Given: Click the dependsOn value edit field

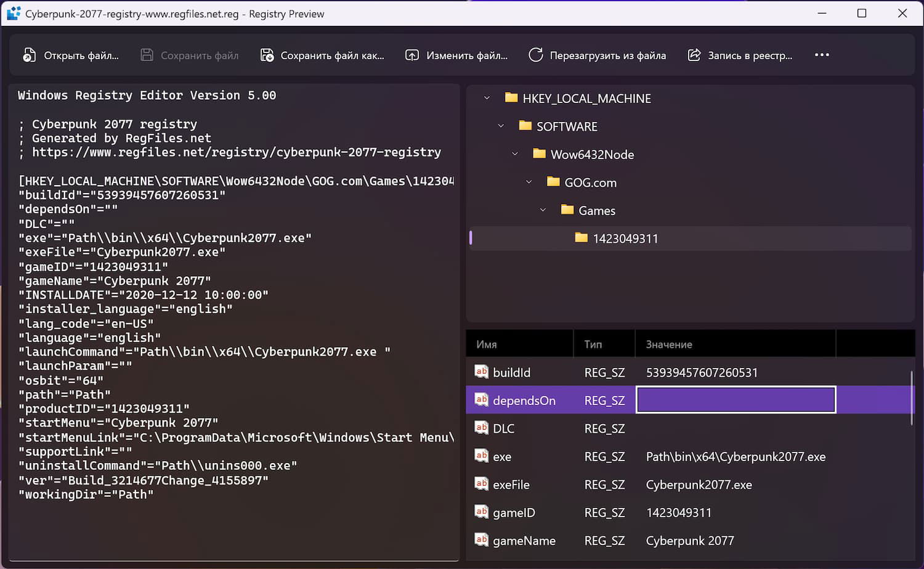Looking at the screenshot, I should coord(736,400).
